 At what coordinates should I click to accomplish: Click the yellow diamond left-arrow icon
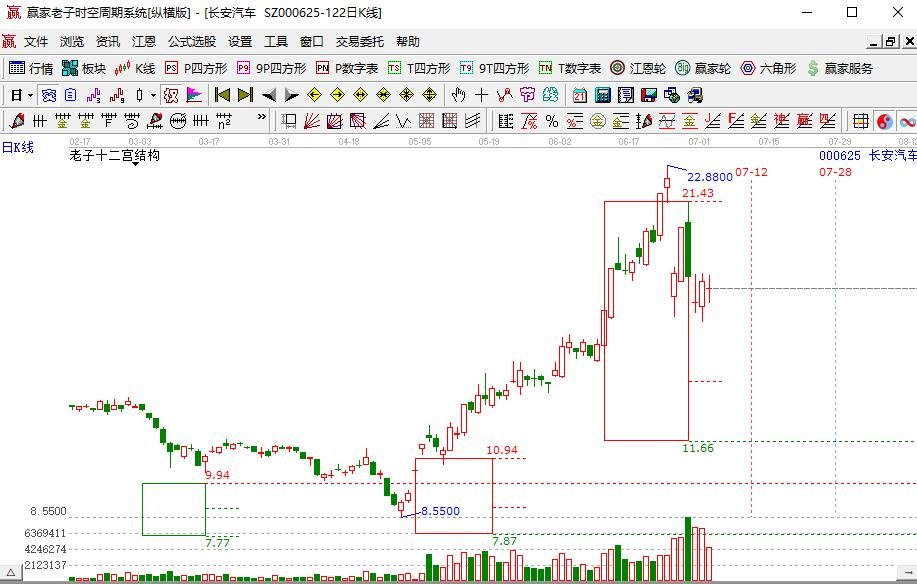[315, 95]
